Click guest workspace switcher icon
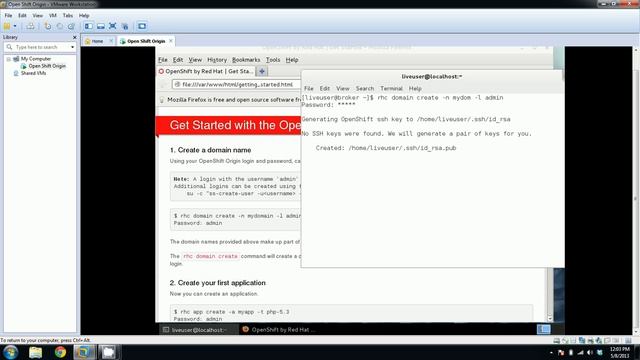 [x=543, y=329]
